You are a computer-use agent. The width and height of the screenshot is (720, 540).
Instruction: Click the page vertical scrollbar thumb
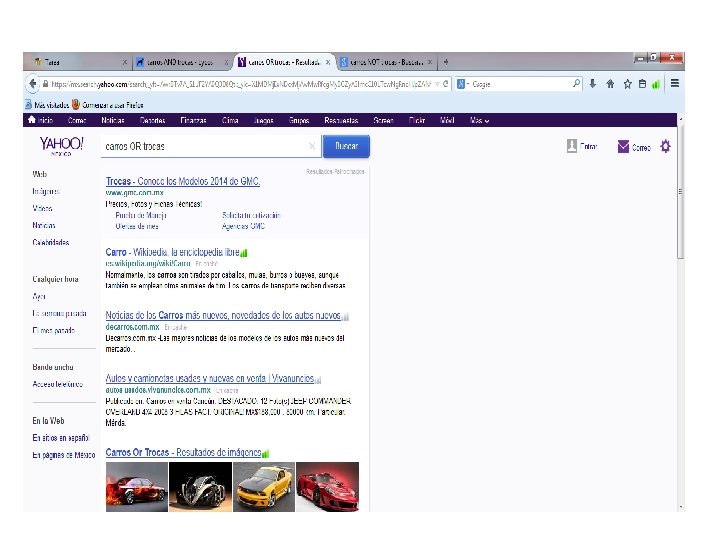(x=681, y=193)
